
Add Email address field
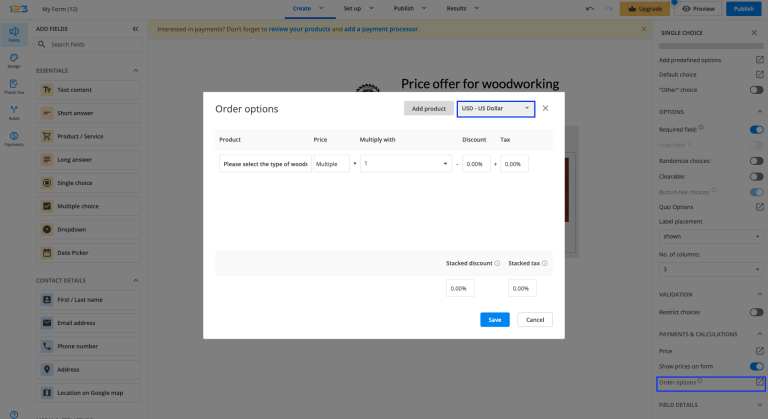[x=88, y=323]
